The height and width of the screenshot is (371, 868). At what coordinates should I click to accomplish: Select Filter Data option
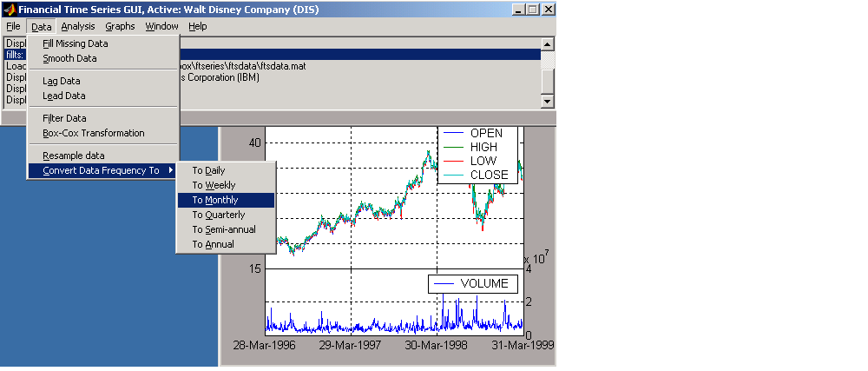click(64, 118)
